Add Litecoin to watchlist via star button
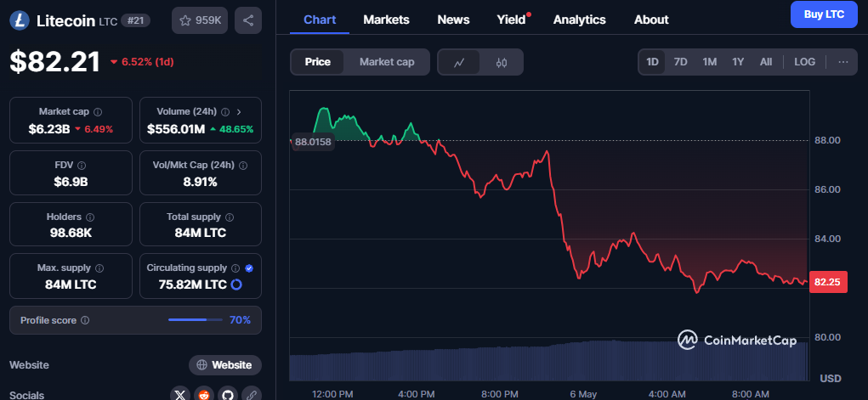 pos(200,20)
